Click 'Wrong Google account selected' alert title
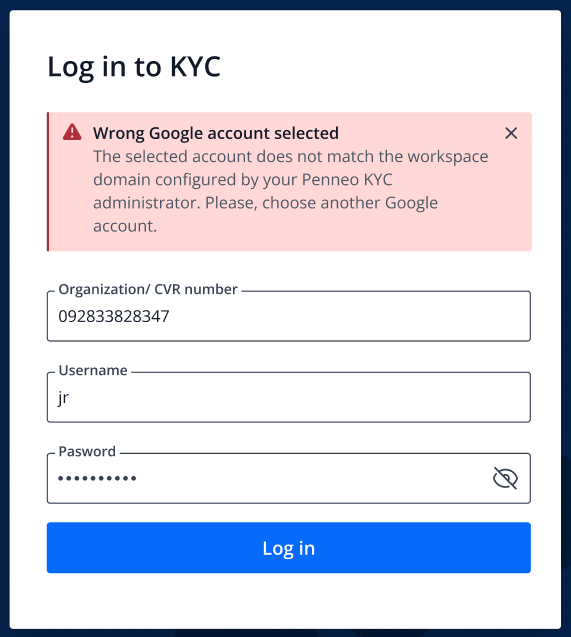 [216, 133]
